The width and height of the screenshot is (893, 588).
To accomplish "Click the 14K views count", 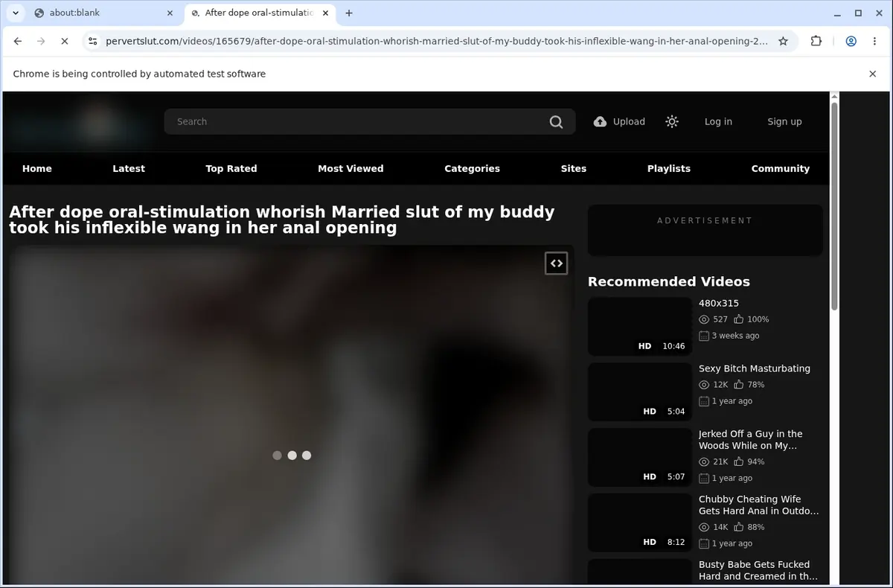I will [720, 527].
